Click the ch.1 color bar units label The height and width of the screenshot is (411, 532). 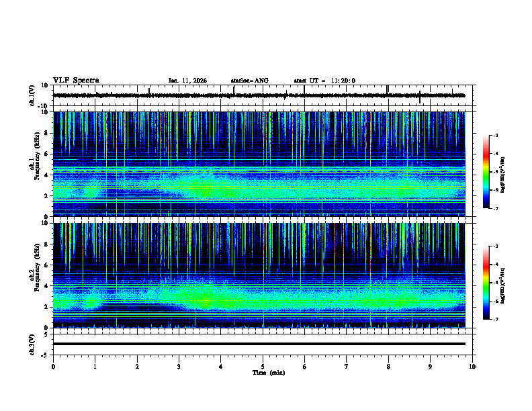pos(502,175)
